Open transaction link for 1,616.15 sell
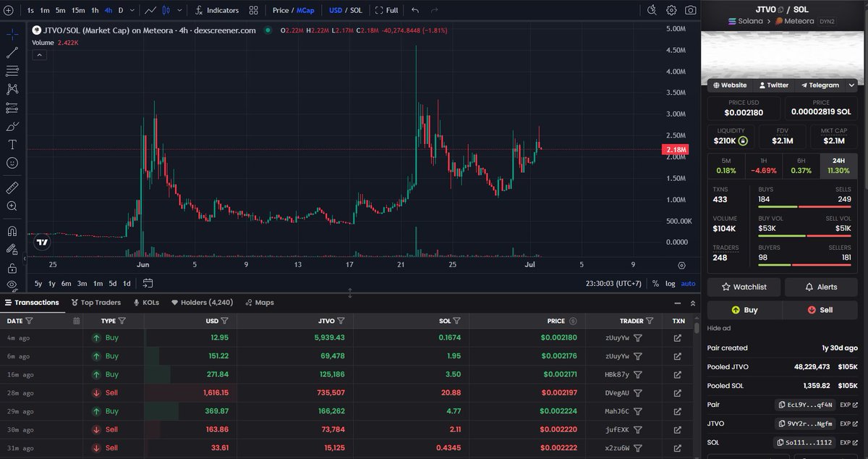 point(677,392)
